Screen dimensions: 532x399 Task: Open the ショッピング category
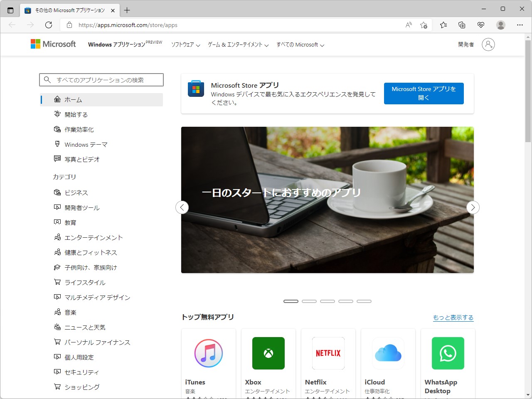(82, 387)
